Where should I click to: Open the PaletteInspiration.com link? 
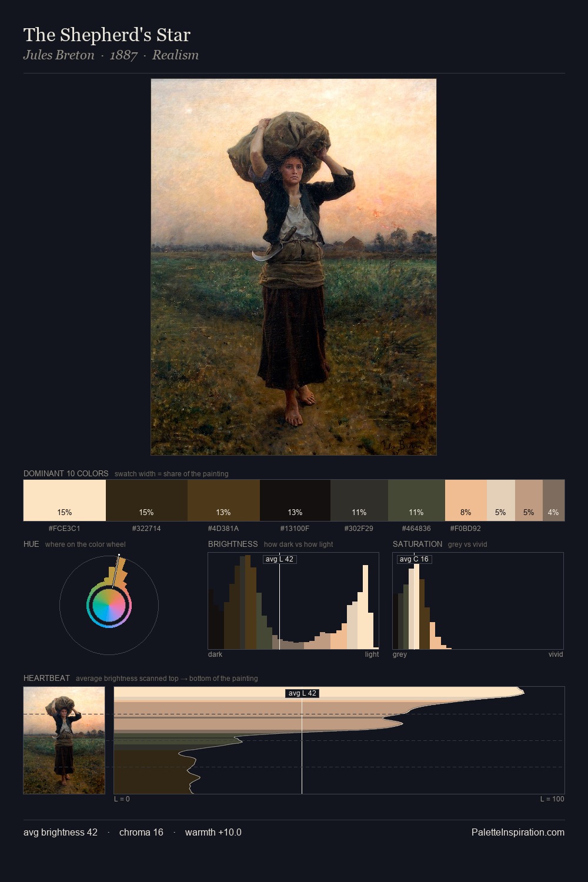point(517,833)
